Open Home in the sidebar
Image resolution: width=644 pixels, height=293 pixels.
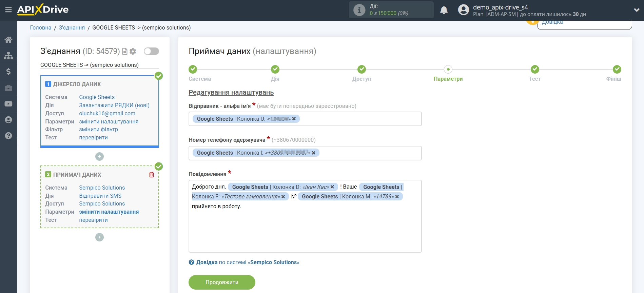point(8,40)
